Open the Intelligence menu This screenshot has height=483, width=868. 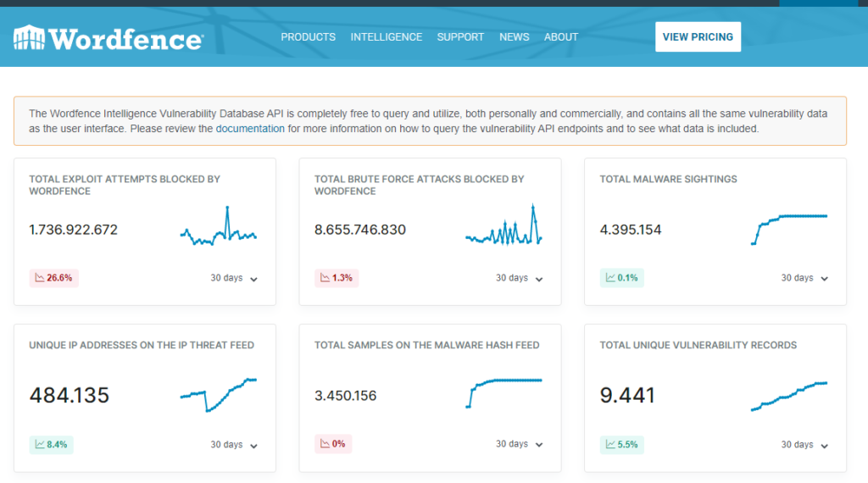(386, 37)
